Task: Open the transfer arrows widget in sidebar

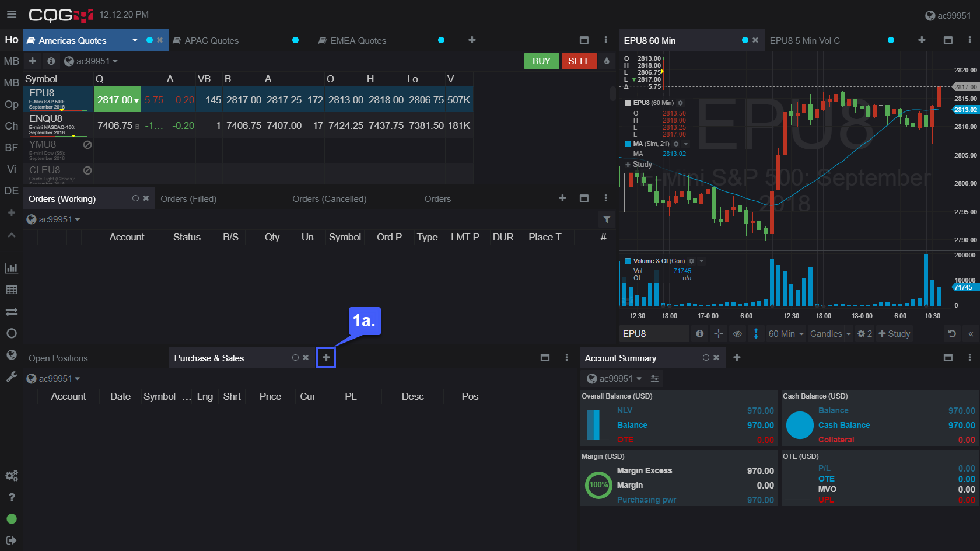Action: click(11, 312)
